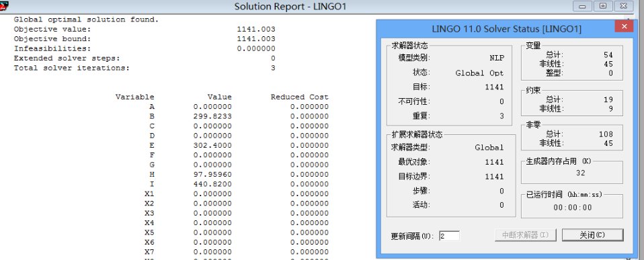Screen dimensions: 644x260
Task: Select the Objective value 1141.003
Action: (x=256, y=29)
